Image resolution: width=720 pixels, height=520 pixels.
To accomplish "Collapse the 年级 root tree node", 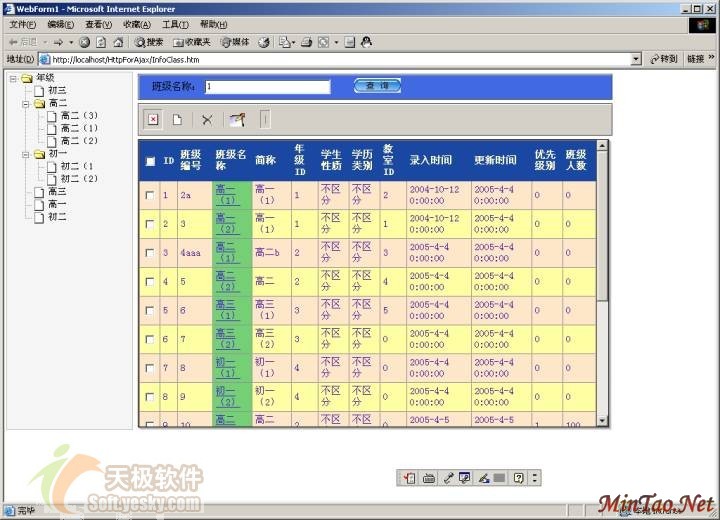I will [x=13, y=78].
